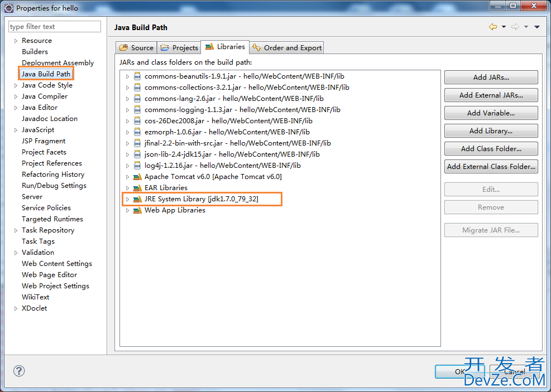Click the help question mark icon
This screenshot has height=392, width=551.
pos(19,371)
